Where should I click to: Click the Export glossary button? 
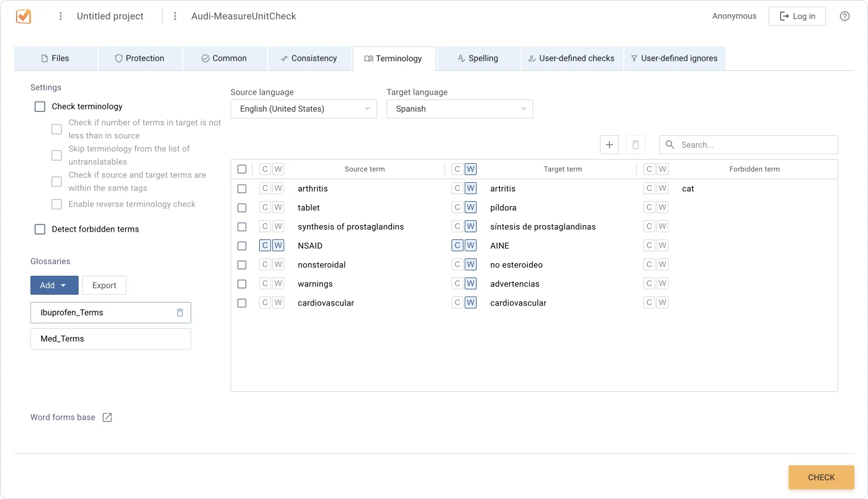point(104,285)
